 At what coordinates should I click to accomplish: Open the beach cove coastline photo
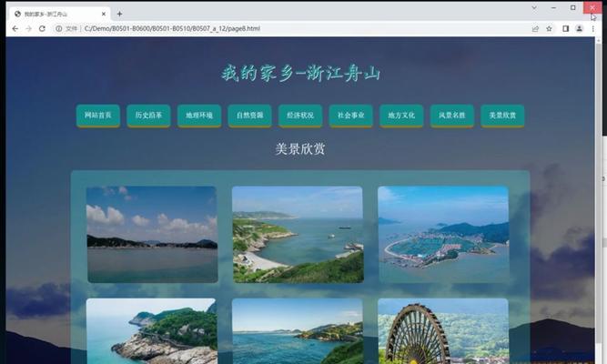298,234
